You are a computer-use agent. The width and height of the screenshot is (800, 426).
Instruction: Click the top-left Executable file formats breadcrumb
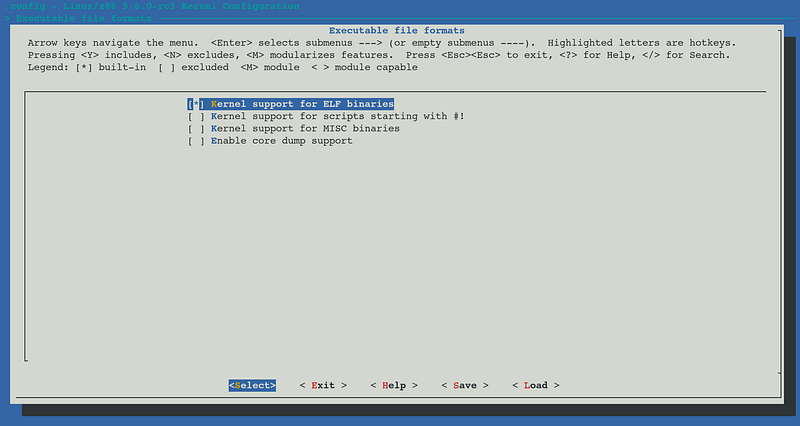(82, 18)
